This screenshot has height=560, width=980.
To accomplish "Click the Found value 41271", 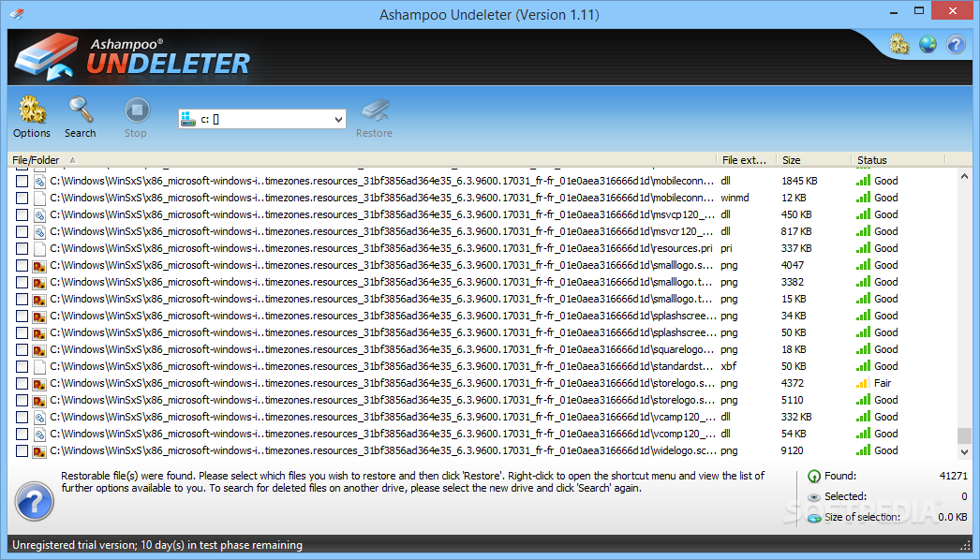I will coord(953,477).
